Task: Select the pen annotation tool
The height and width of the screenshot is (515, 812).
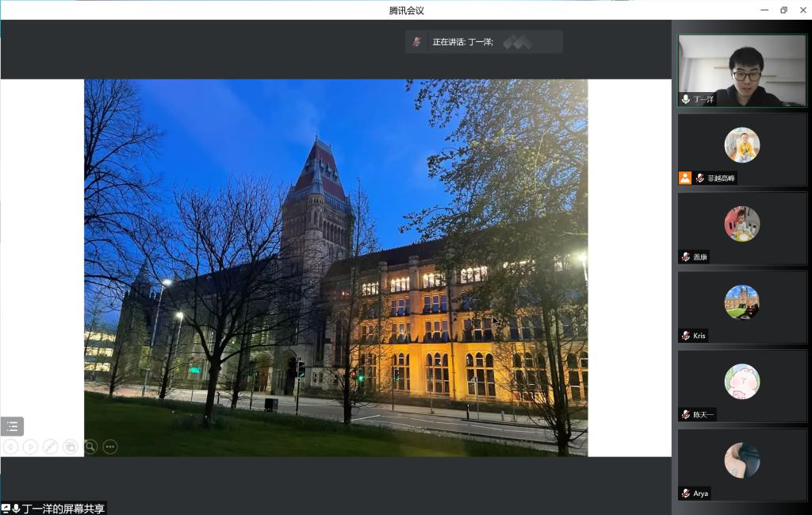Action: tap(50, 447)
